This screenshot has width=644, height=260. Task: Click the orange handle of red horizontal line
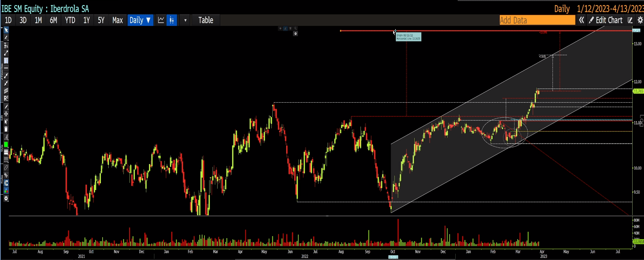click(x=341, y=31)
